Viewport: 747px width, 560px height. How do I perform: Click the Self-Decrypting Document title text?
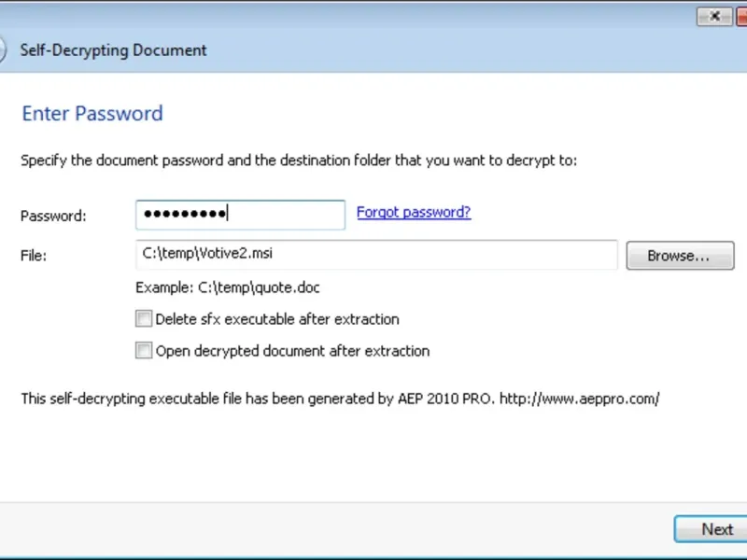[x=113, y=50]
